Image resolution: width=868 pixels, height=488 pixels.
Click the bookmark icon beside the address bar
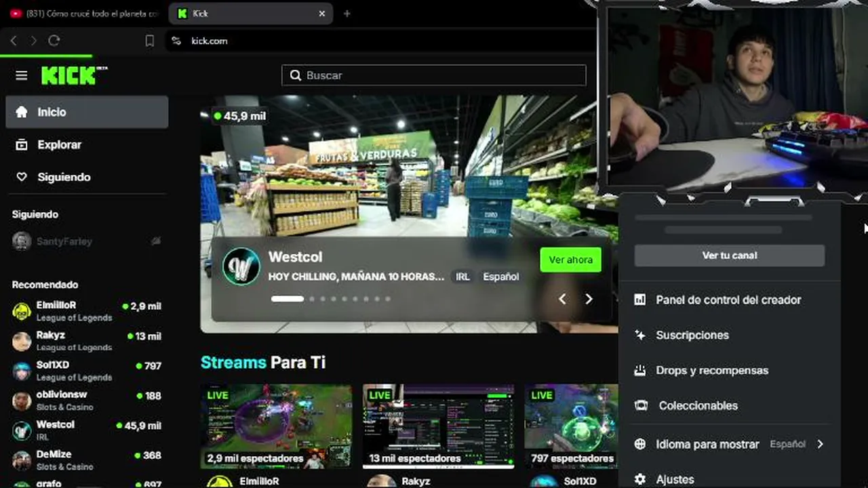[x=150, y=41]
